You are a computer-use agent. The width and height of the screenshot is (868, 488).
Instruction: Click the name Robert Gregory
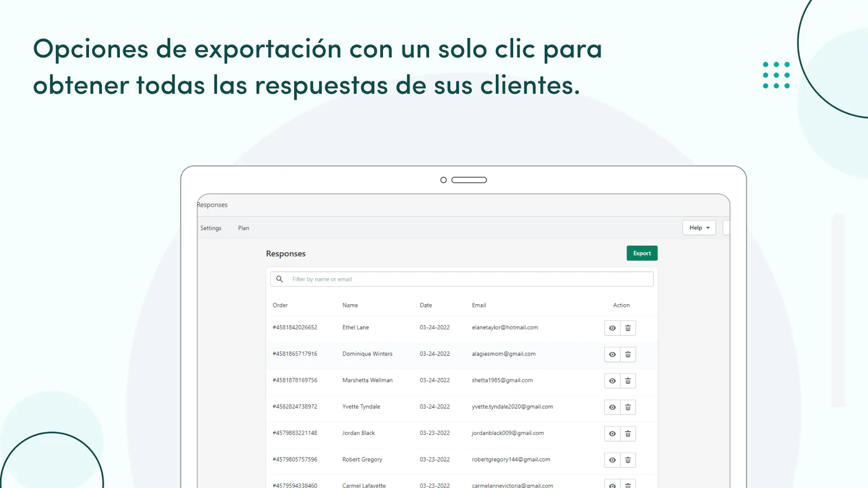pos(362,460)
